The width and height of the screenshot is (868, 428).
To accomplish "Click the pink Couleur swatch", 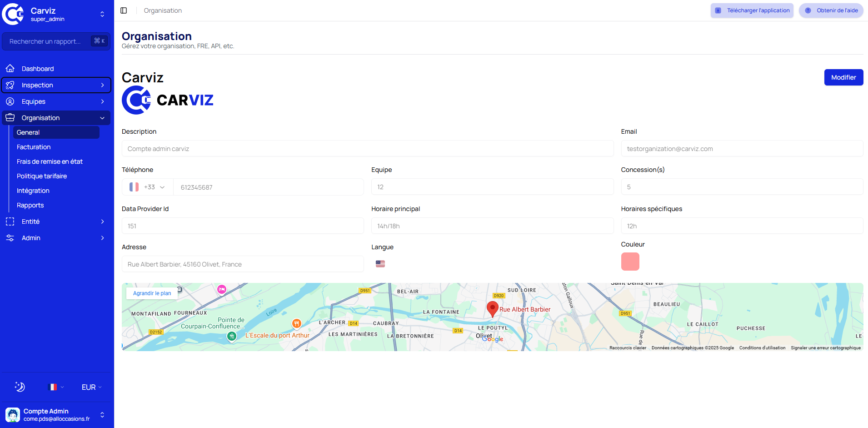I will click(630, 262).
